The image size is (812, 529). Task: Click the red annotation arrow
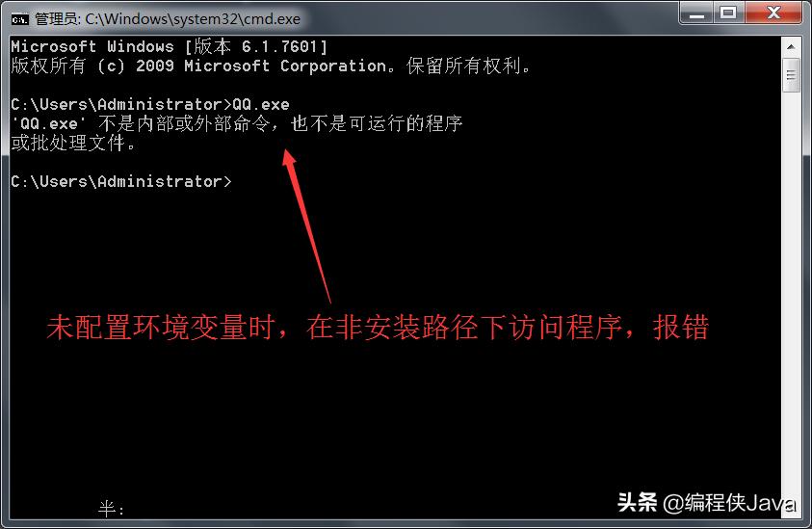tap(306, 226)
